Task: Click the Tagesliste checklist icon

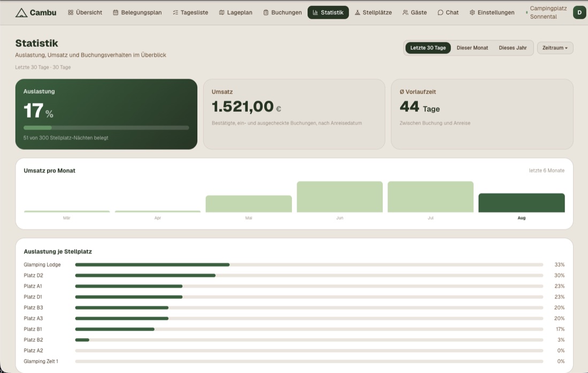Action: (x=175, y=12)
